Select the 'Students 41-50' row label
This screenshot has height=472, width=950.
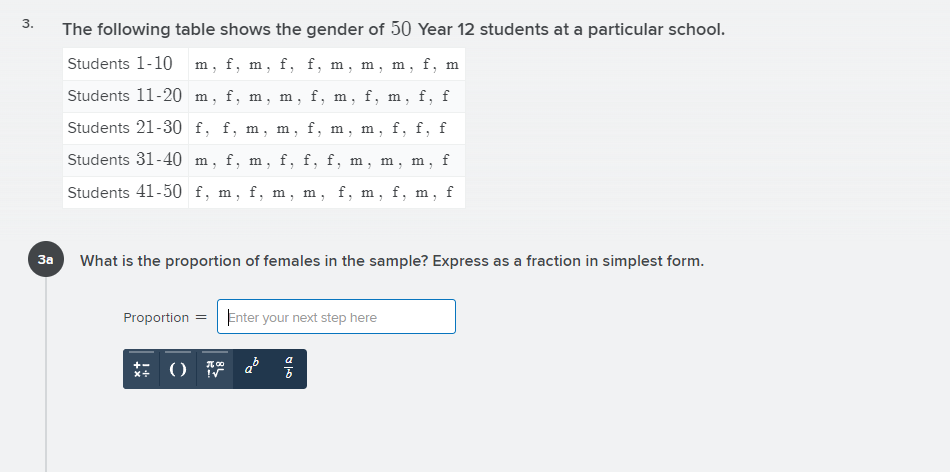pos(125,193)
